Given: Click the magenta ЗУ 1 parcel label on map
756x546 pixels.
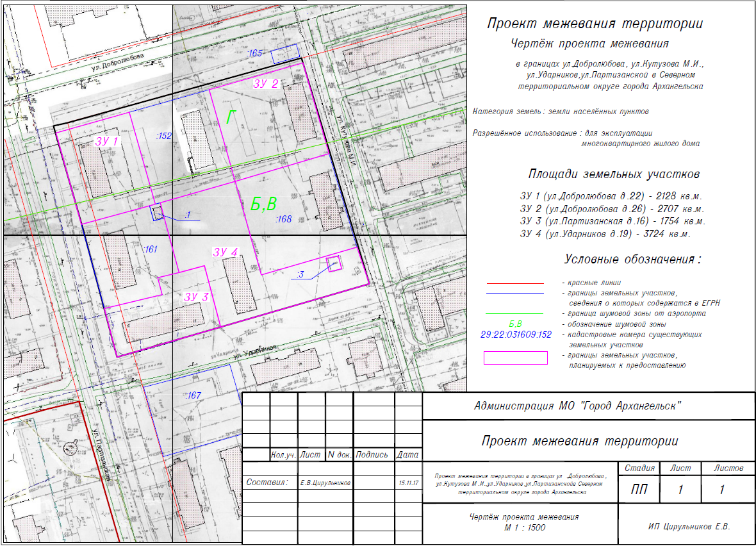Looking at the screenshot, I should [x=106, y=141].
